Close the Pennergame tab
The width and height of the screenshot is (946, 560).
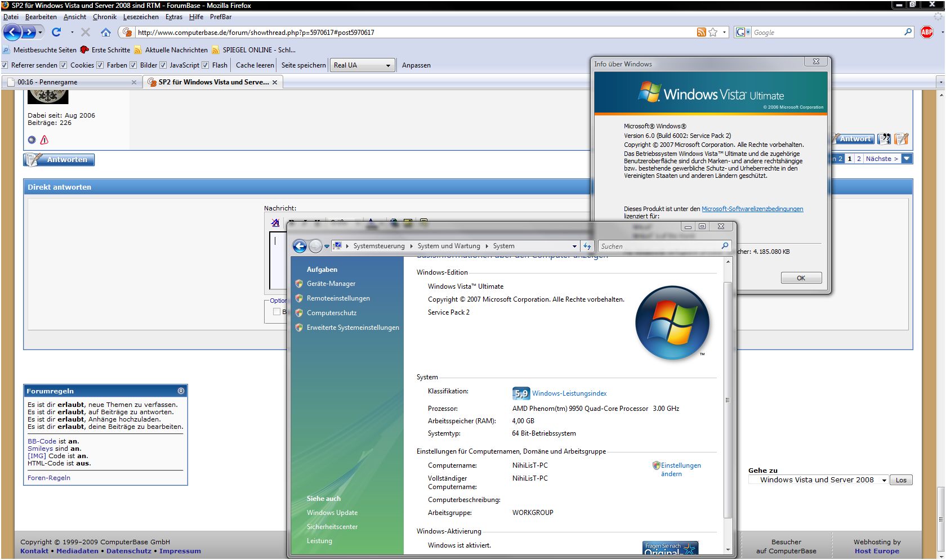[134, 82]
